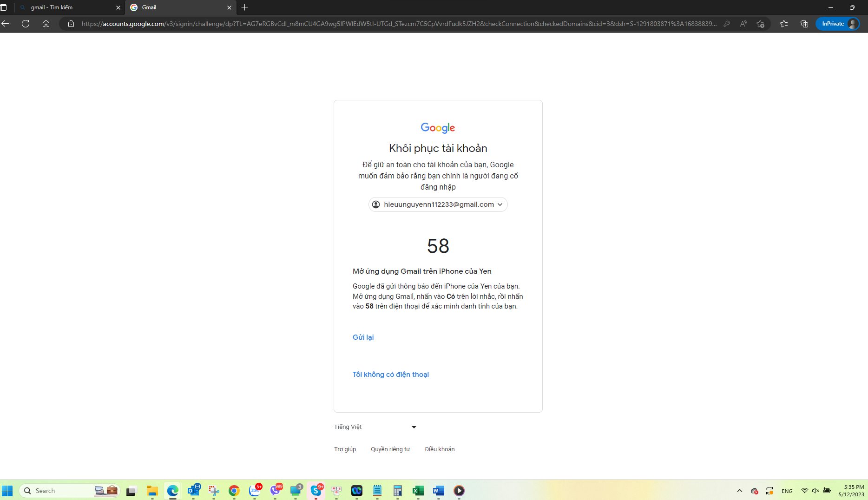Go to browser home page icon

click(x=46, y=24)
